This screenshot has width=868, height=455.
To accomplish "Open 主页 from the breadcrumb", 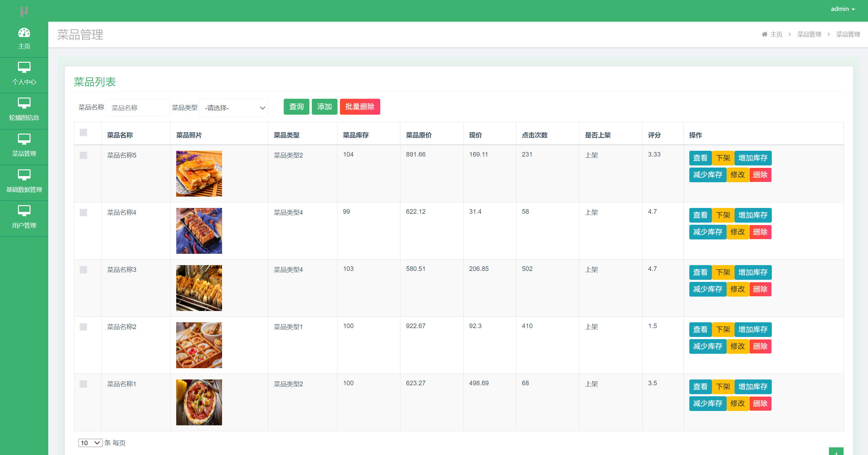I will pos(776,34).
